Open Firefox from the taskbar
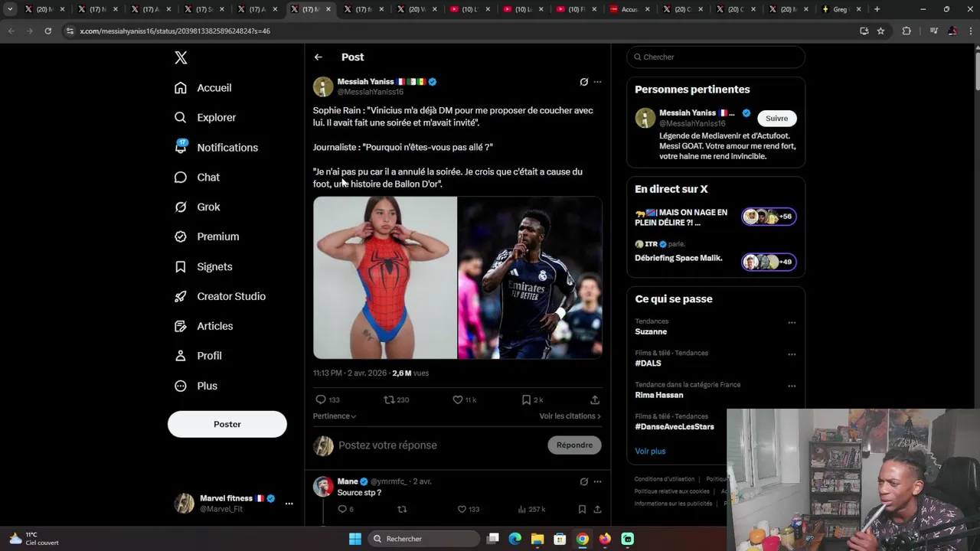 coord(605,539)
